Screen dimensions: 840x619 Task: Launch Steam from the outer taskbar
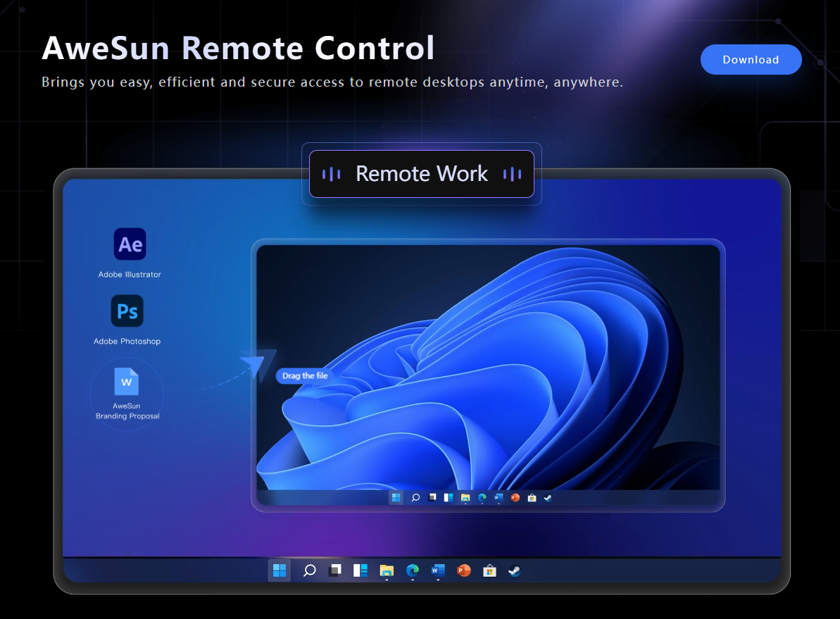[514, 571]
